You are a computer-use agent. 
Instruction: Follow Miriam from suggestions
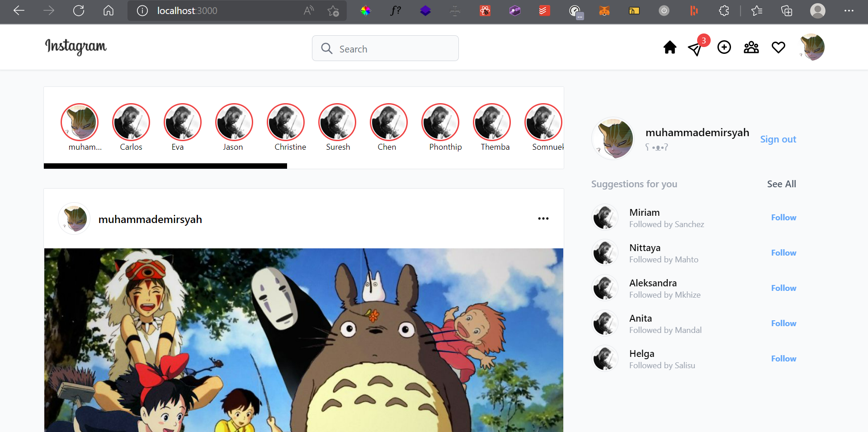point(783,217)
